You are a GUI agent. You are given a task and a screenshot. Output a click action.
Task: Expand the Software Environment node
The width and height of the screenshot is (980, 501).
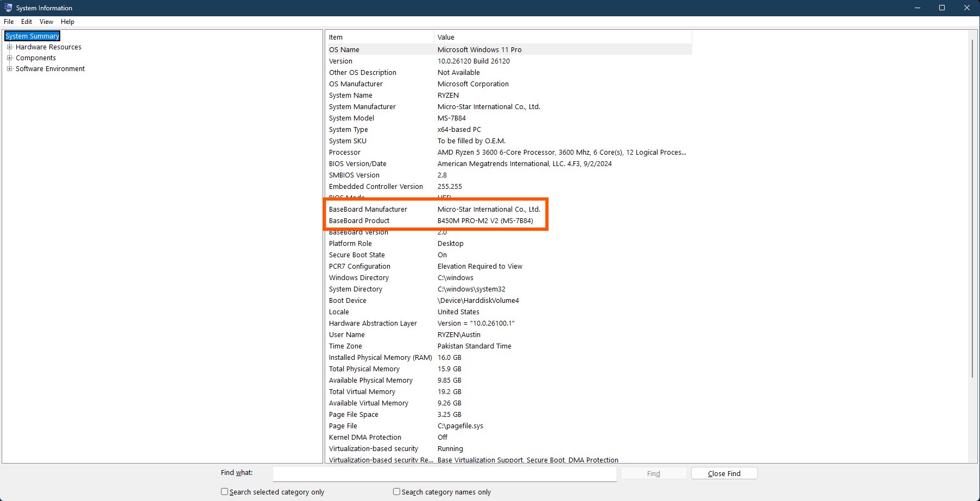click(x=9, y=68)
